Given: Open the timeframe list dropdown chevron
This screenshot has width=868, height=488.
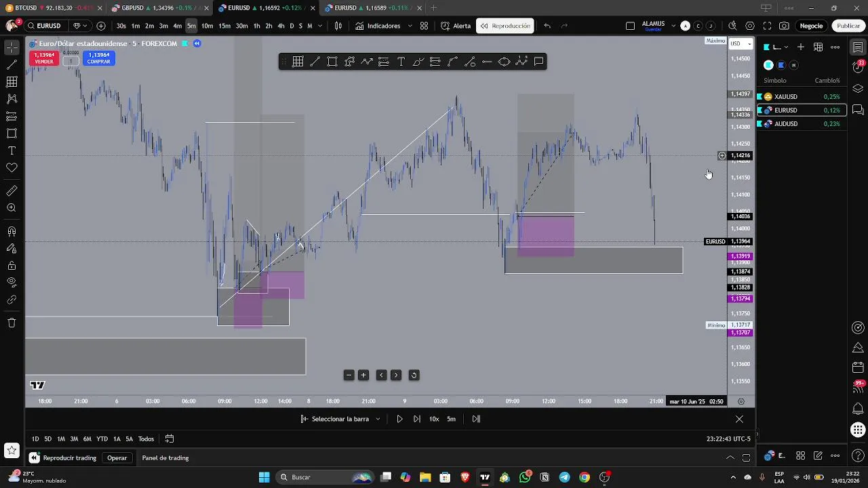Looking at the screenshot, I should (x=319, y=26).
